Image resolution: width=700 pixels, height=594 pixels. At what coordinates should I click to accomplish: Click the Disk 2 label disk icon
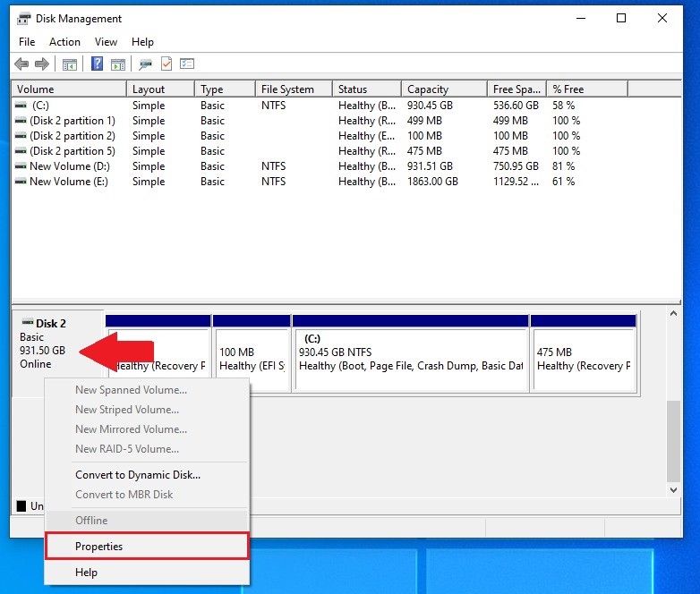pos(28,322)
